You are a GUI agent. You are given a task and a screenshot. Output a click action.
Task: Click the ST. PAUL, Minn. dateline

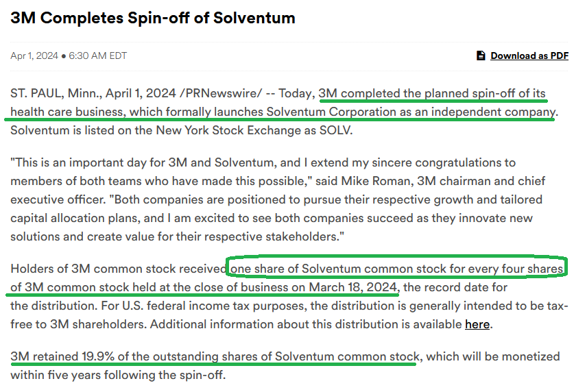pos(56,93)
